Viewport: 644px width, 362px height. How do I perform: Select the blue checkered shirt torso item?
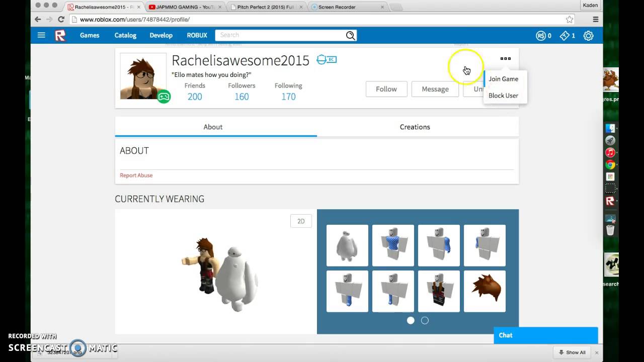[393, 245]
